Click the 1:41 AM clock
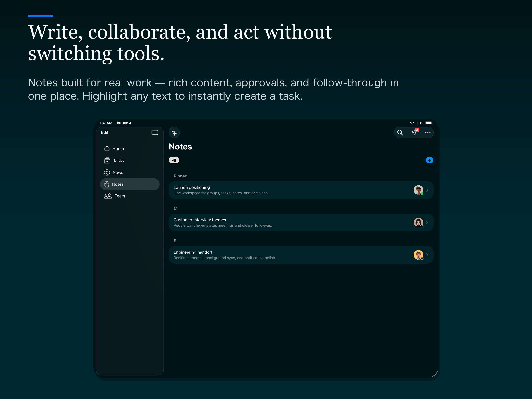This screenshot has width=532, height=399. 106,123
